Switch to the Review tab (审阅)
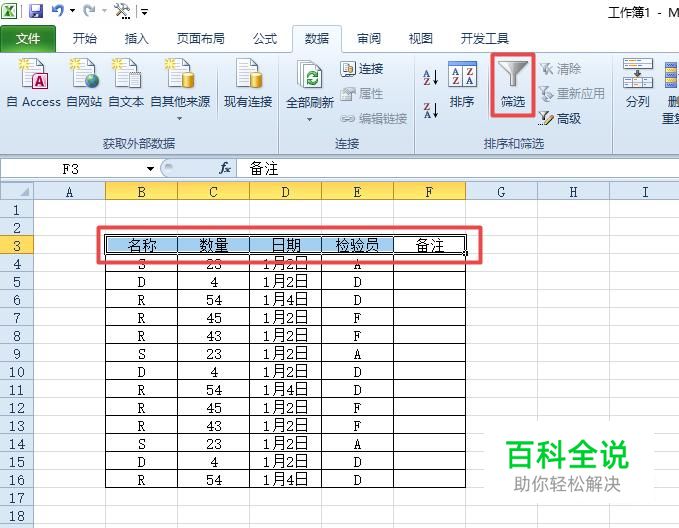The width and height of the screenshot is (679, 528). click(369, 39)
